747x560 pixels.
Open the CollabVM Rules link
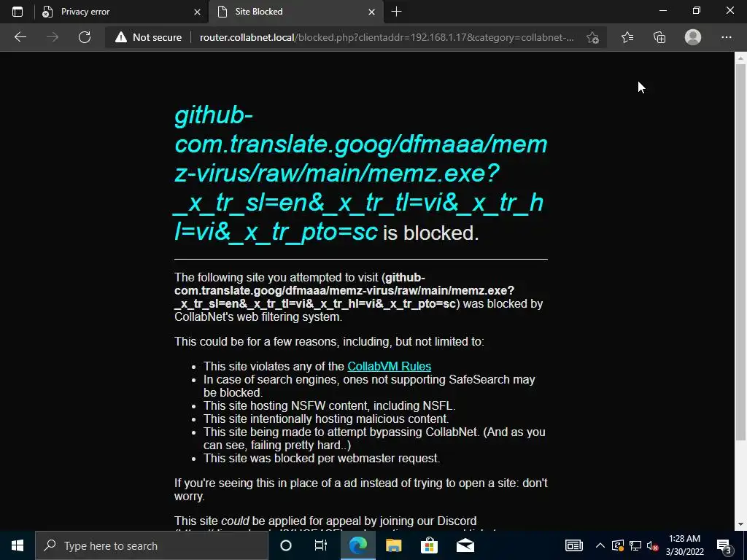click(390, 366)
